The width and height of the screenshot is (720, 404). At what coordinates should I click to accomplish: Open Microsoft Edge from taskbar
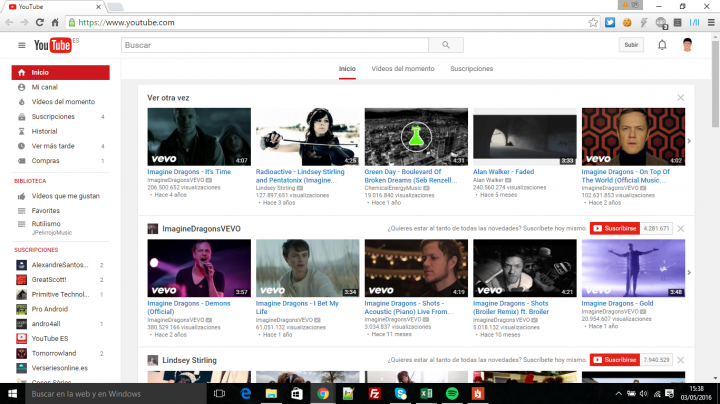(246, 393)
